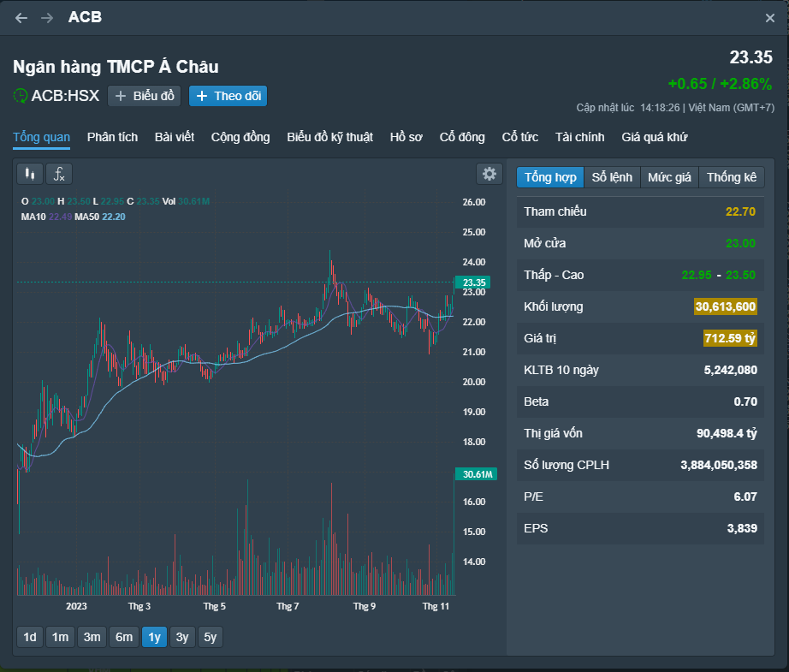Screen dimensions: 789x672
Task: Click the KLTB 10 ngày value 5,242,080
Action: pyautogui.click(x=731, y=370)
